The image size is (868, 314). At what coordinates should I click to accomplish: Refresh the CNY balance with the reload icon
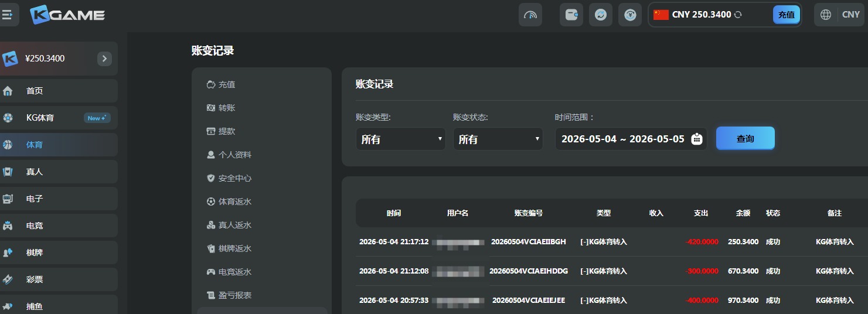pos(738,15)
